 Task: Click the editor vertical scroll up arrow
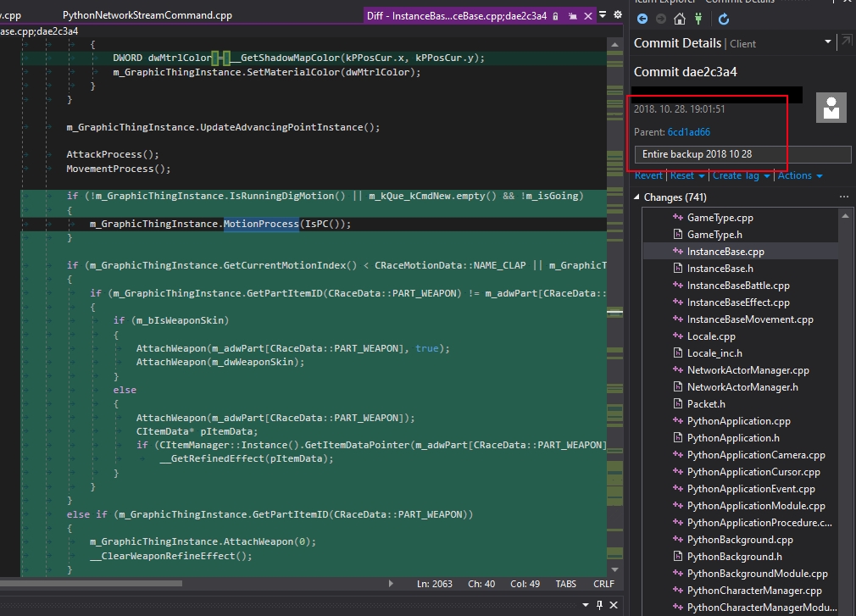point(614,45)
